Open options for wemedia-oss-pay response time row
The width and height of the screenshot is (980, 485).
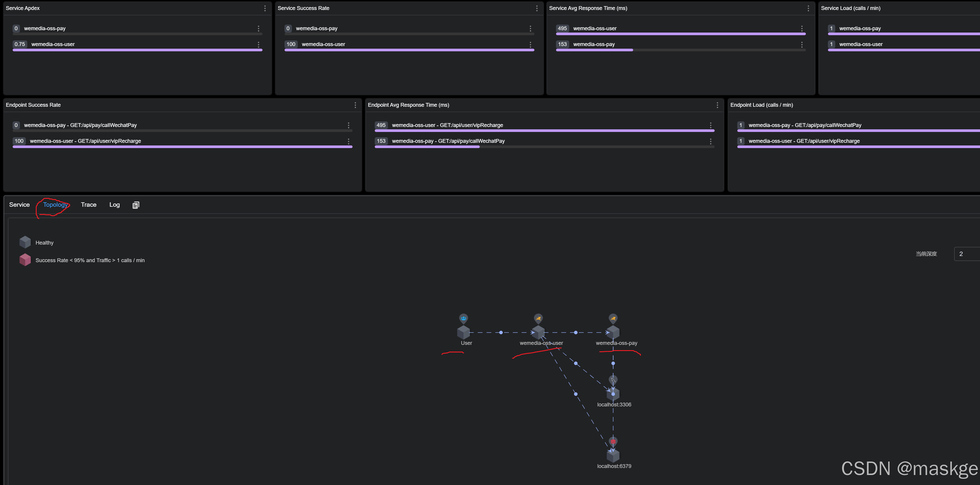pyautogui.click(x=802, y=45)
